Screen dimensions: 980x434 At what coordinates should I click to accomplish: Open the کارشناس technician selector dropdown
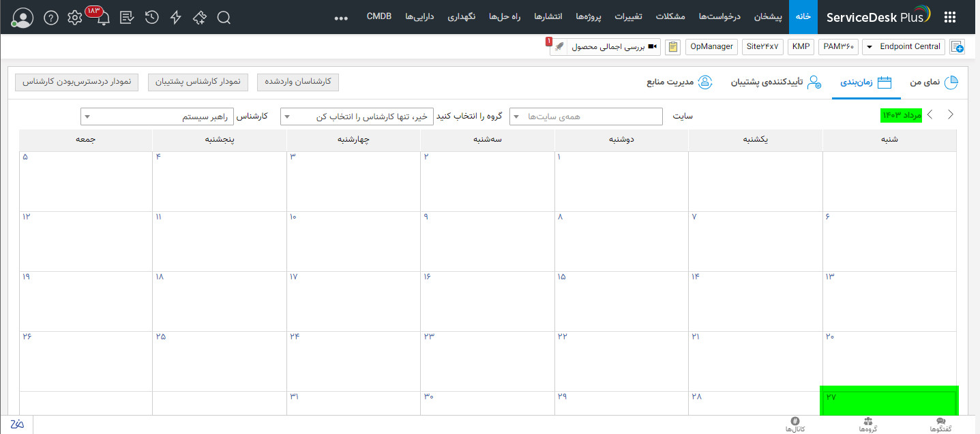(157, 116)
